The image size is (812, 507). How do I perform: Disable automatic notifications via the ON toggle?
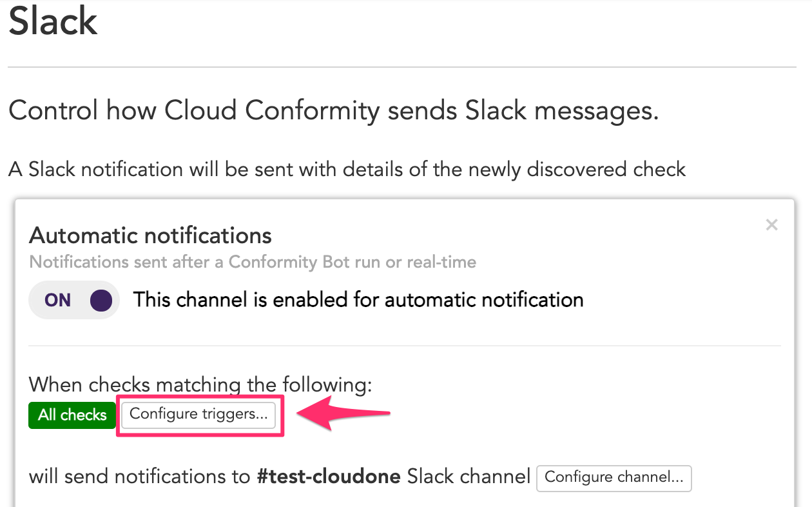73,300
